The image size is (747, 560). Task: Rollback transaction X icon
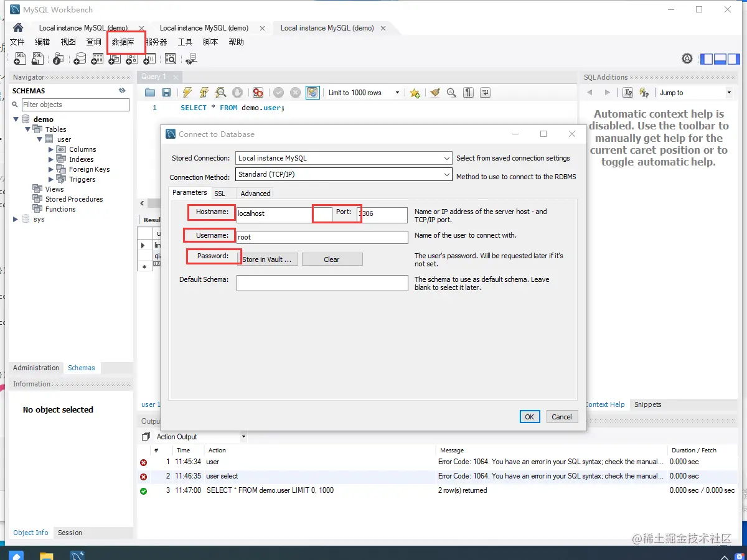(x=295, y=93)
